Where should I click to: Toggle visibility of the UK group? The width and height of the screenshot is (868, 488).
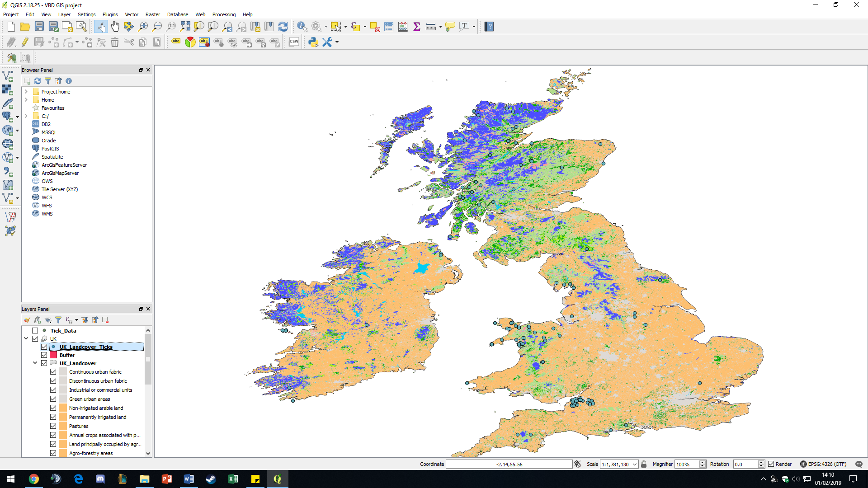pyautogui.click(x=35, y=339)
